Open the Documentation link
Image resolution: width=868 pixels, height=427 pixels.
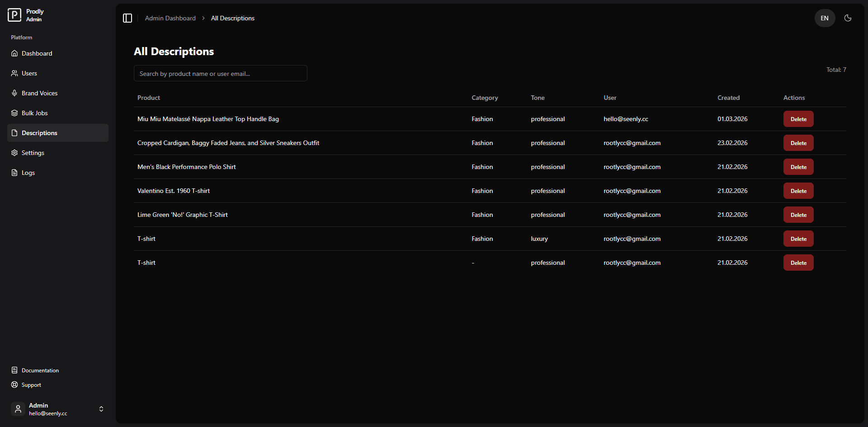point(40,371)
